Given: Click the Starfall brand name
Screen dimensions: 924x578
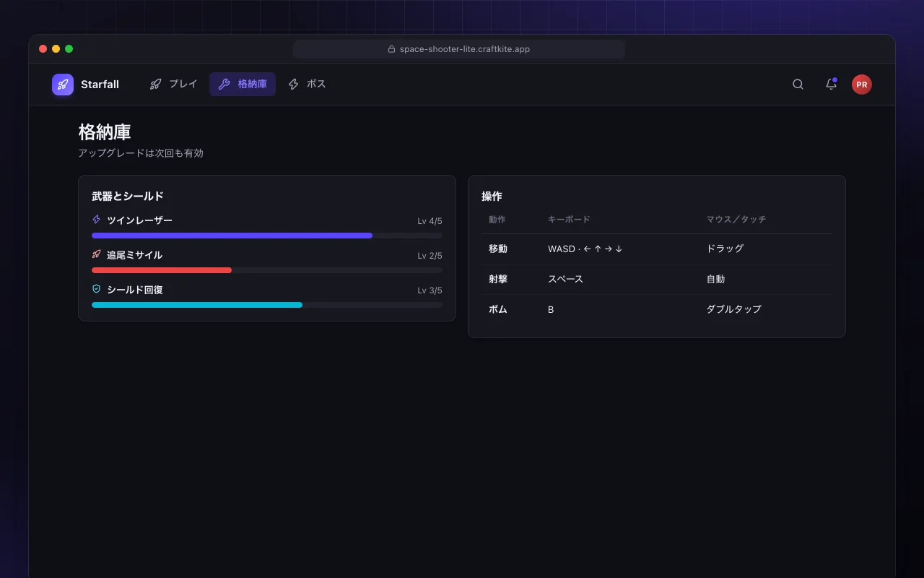Looking at the screenshot, I should tap(100, 85).
